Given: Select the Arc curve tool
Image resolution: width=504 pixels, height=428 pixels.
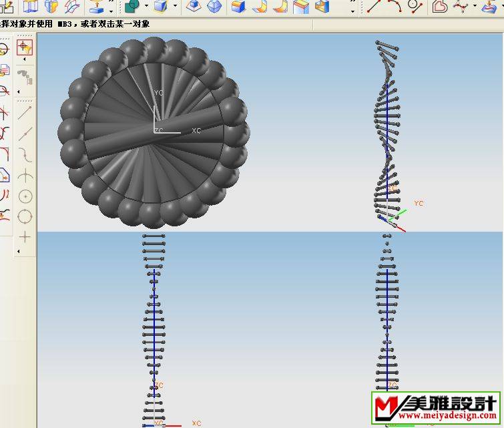Looking at the screenshot, I should (x=395, y=6).
